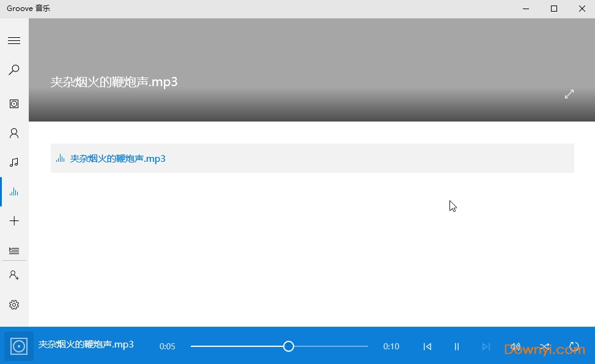The image size is (595, 364).
Task: Enable repeat mode
Action: [574, 346]
